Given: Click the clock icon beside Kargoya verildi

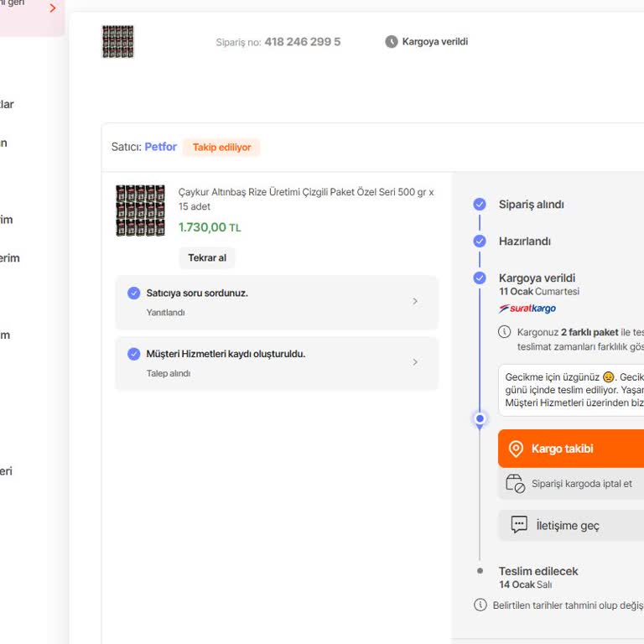Looking at the screenshot, I should [392, 42].
